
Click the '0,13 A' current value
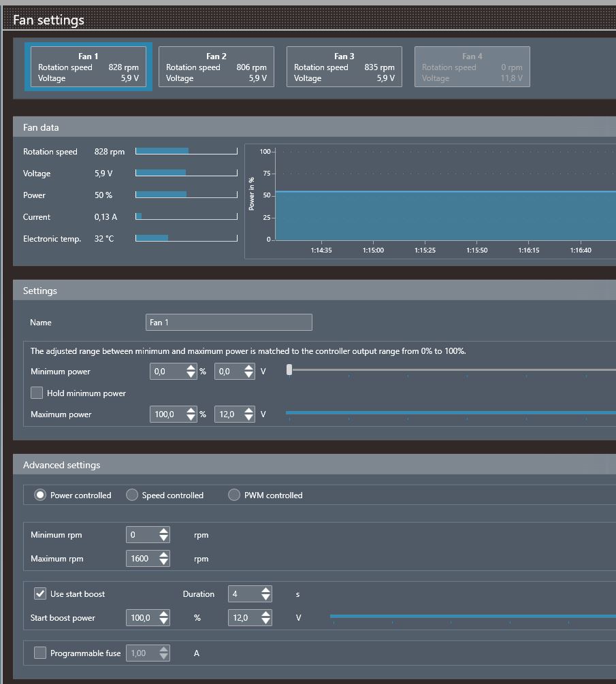pyautogui.click(x=106, y=217)
